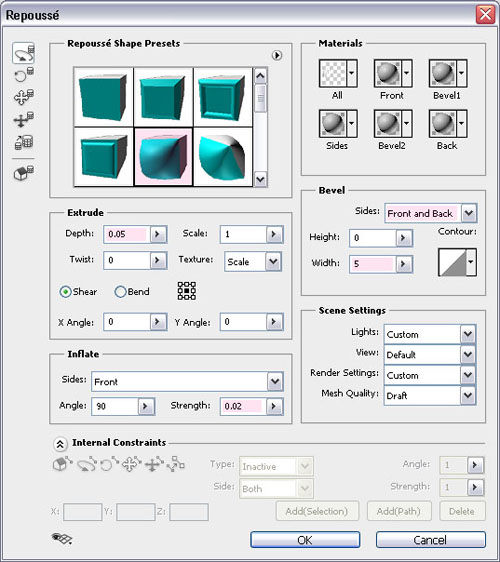This screenshot has height=562, width=500.
Task: Choose the first plain cube shape preset
Action: (103, 97)
